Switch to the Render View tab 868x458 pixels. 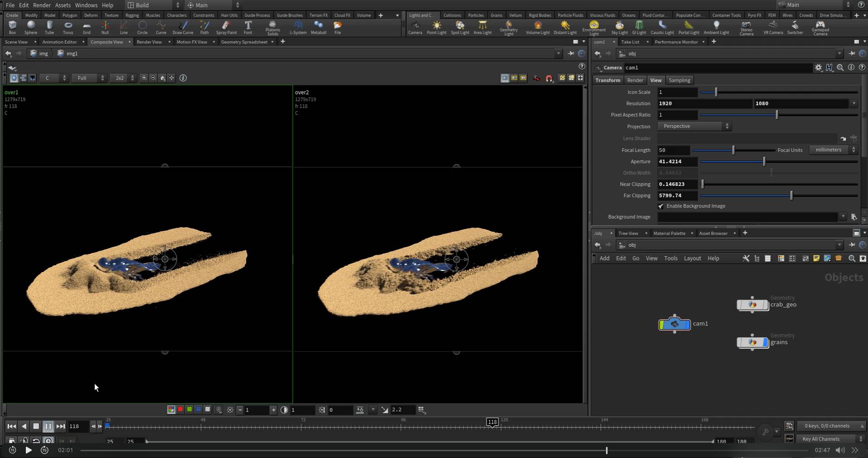pyautogui.click(x=149, y=42)
